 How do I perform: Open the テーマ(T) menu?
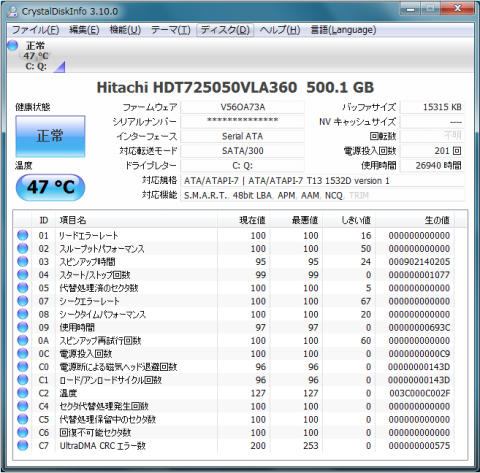coord(171,30)
